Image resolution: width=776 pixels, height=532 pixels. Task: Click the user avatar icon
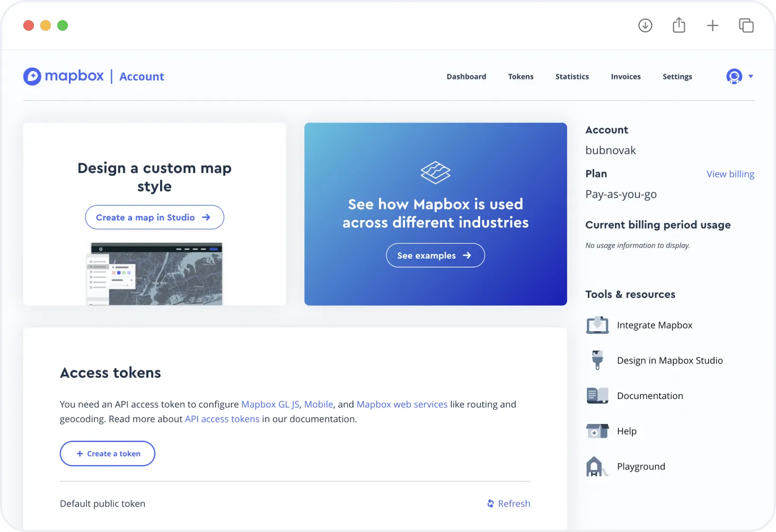734,76
